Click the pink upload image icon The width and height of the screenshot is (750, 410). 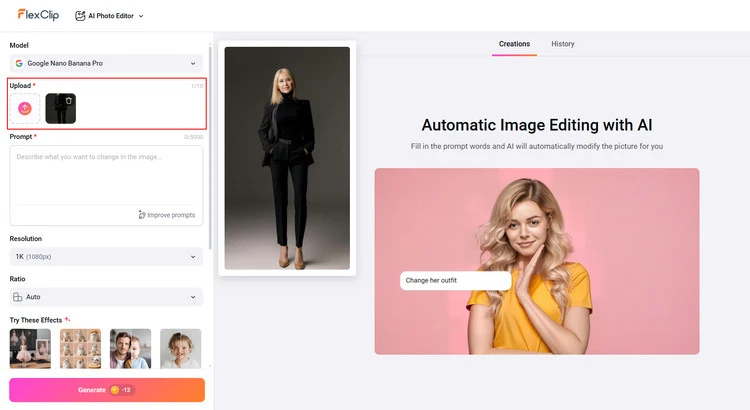[x=25, y=108]
